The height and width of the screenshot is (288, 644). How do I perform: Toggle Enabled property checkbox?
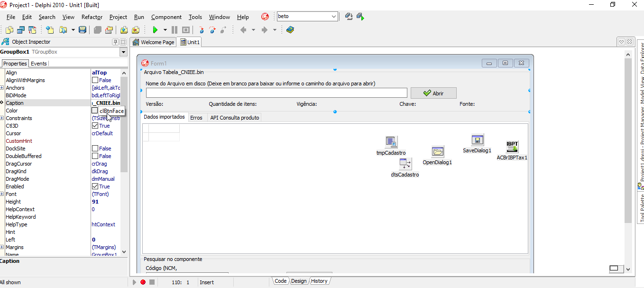pos(95,186)
